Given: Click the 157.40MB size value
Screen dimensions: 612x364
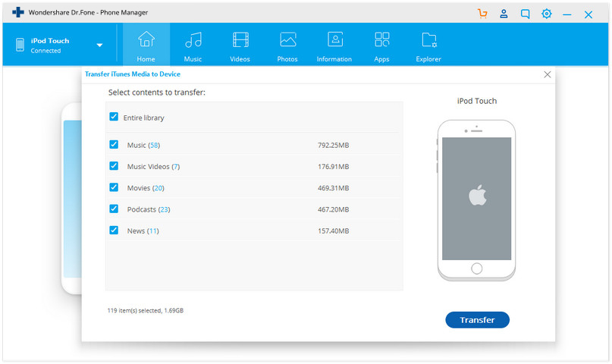Looking at the screenshot, I should (x=334, y=231).
